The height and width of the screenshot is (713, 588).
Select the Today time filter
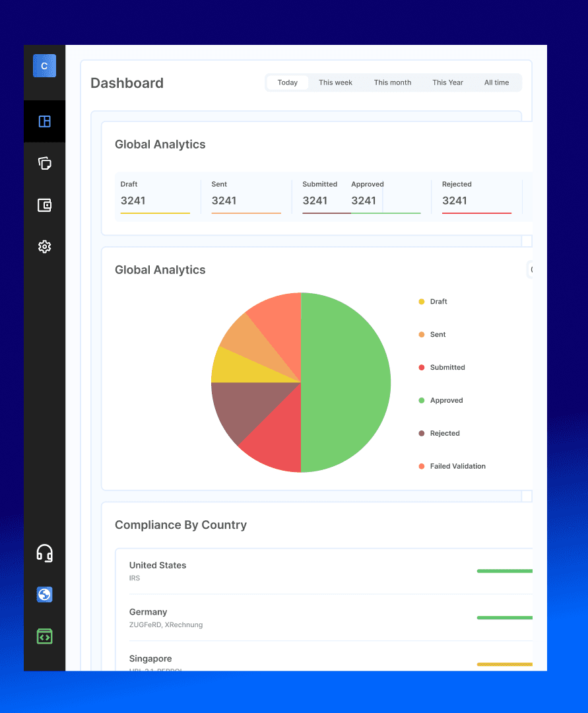(x=288, y=83)
